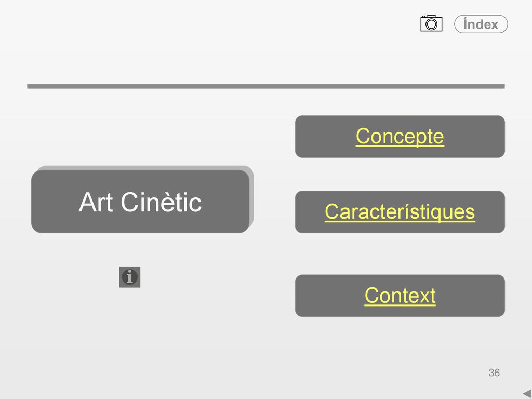This screenshot has height=399, width=532.
Task: Select the letter i inside the info icon
Action: 129,277
